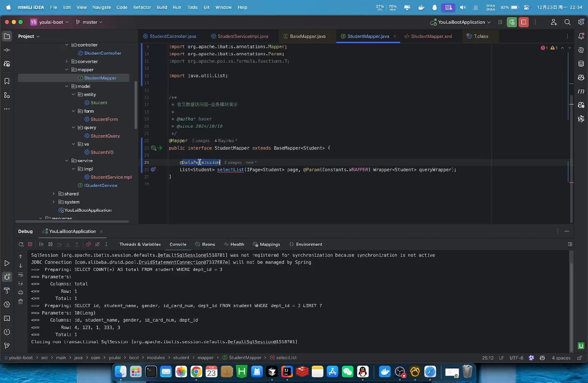
Task: Open the Project view selector dropdown
Action: point(29,36)
